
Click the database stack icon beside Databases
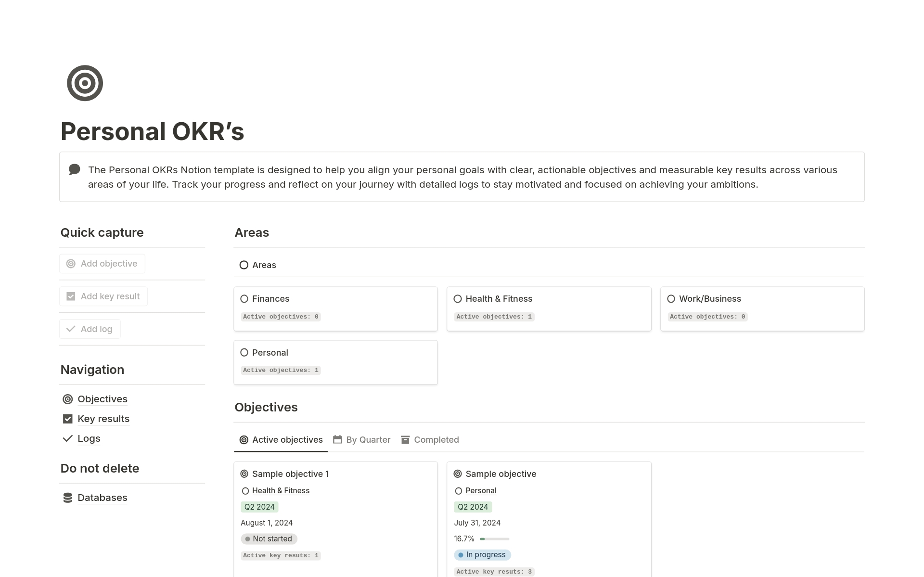coord(68,498)
